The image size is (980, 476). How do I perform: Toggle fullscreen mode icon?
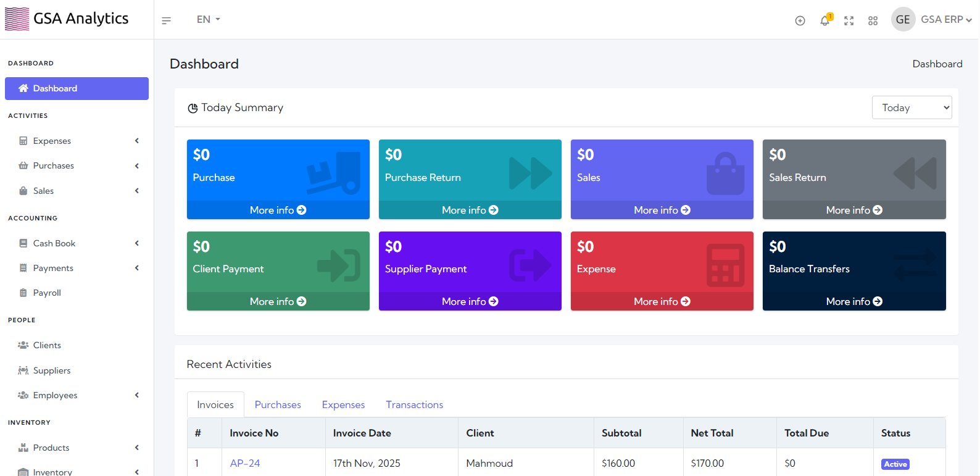pos(849,20)
